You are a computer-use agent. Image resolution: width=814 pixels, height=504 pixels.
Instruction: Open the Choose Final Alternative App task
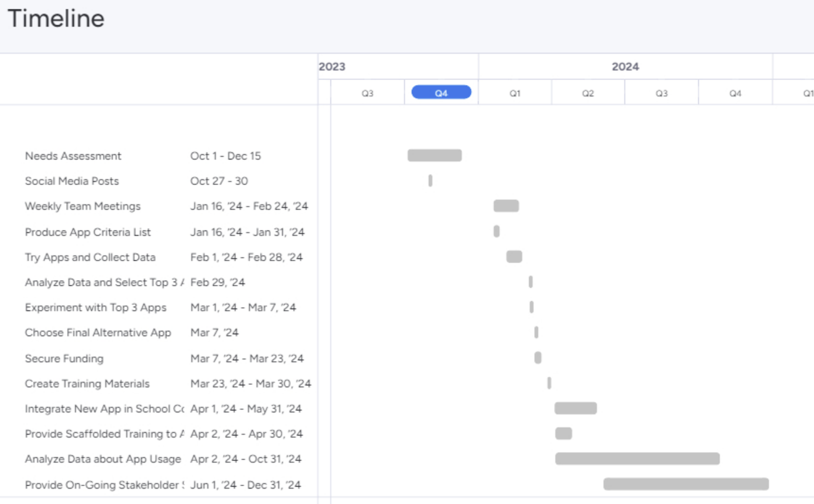tap(98, 333)
